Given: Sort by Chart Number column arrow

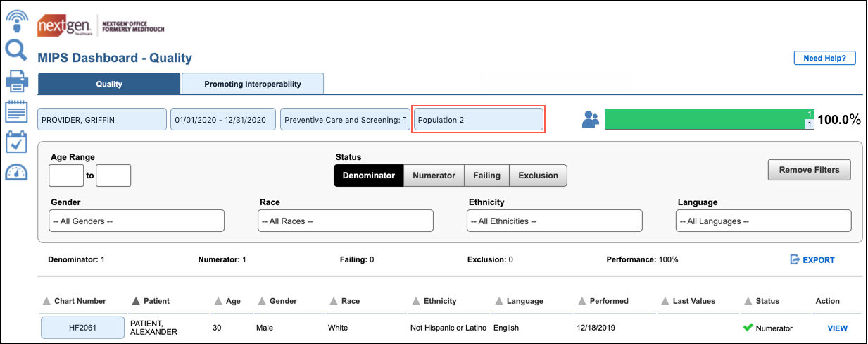Looking at the screenshot, I should (47, 302).
